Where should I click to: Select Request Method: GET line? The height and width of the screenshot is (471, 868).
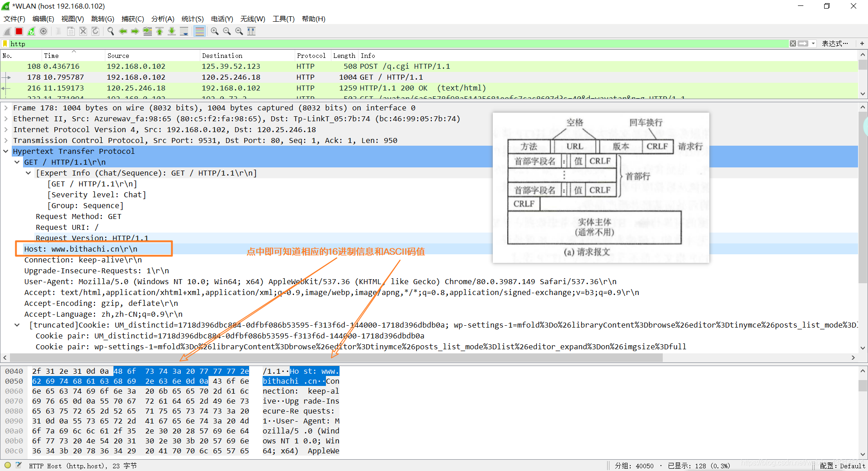(x=79, y=216)
